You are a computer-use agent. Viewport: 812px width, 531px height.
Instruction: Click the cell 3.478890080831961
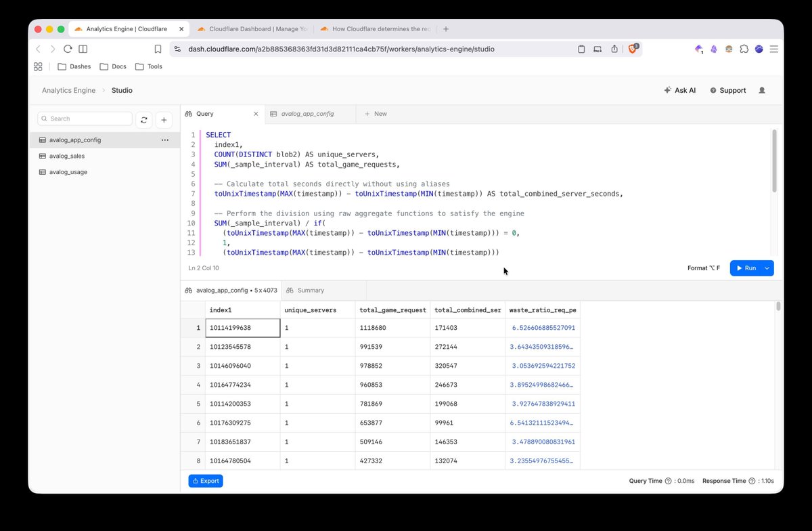click(x=543, y=442)
